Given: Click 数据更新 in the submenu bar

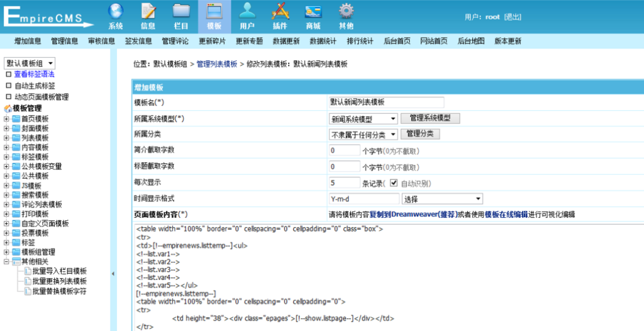Looking at the screenshot, I should [286, 41].
